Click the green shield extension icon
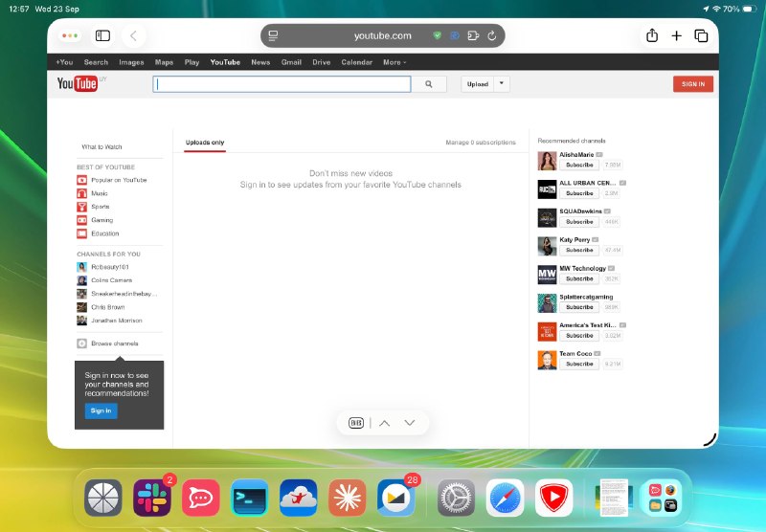Screen dimensions: 766x532 438,35
